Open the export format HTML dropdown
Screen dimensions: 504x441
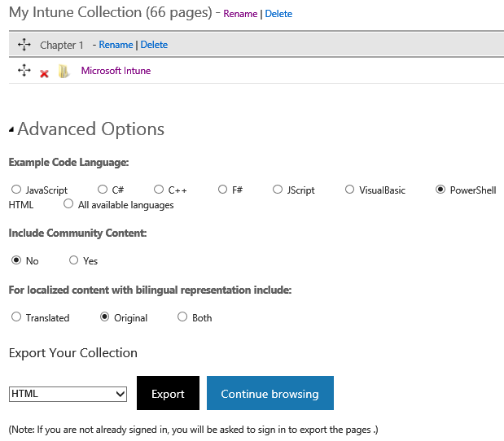68,394
